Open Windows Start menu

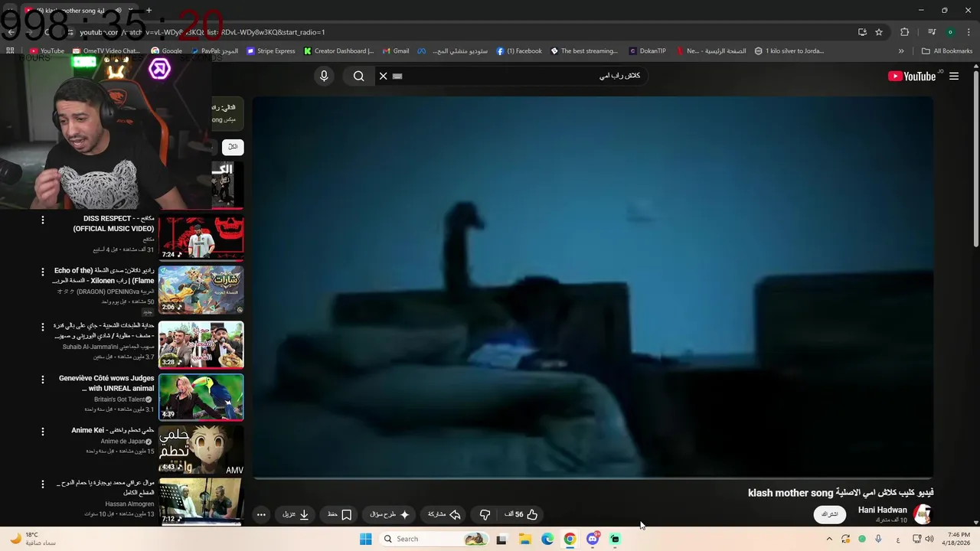click(365, 539)
